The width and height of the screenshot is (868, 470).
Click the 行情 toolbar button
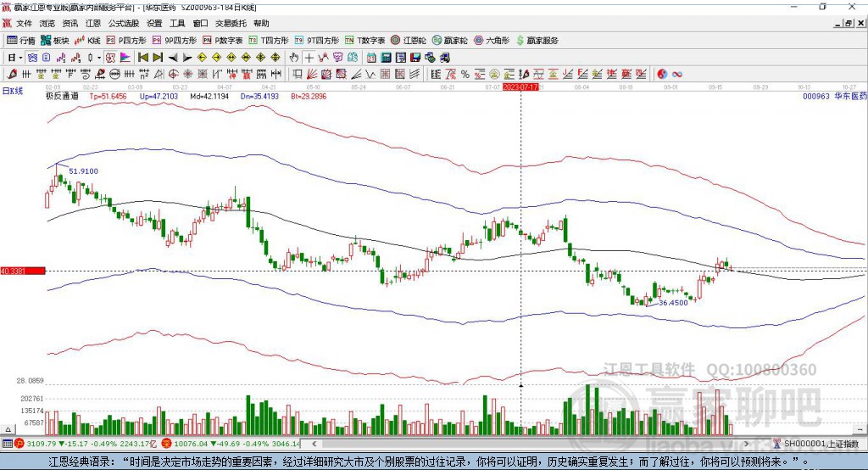(x=20, y=41)
